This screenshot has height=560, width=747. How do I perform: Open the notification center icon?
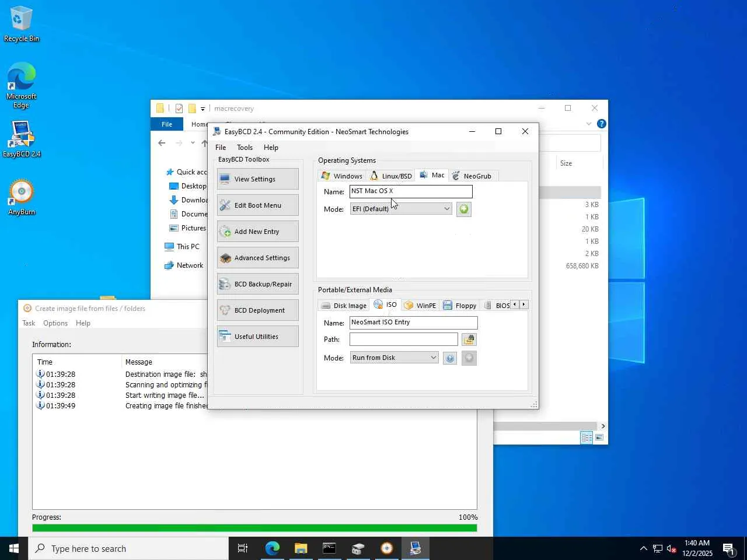728,548
